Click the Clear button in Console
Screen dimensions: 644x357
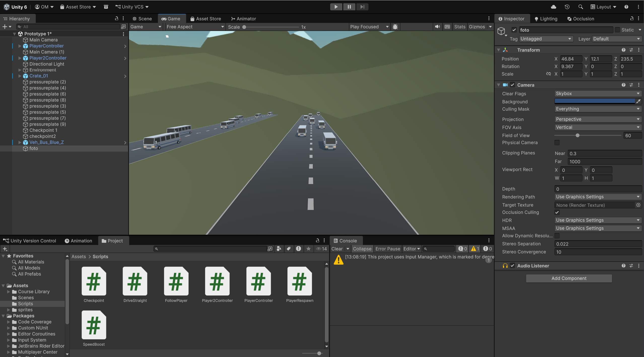[x=337, y=249]
